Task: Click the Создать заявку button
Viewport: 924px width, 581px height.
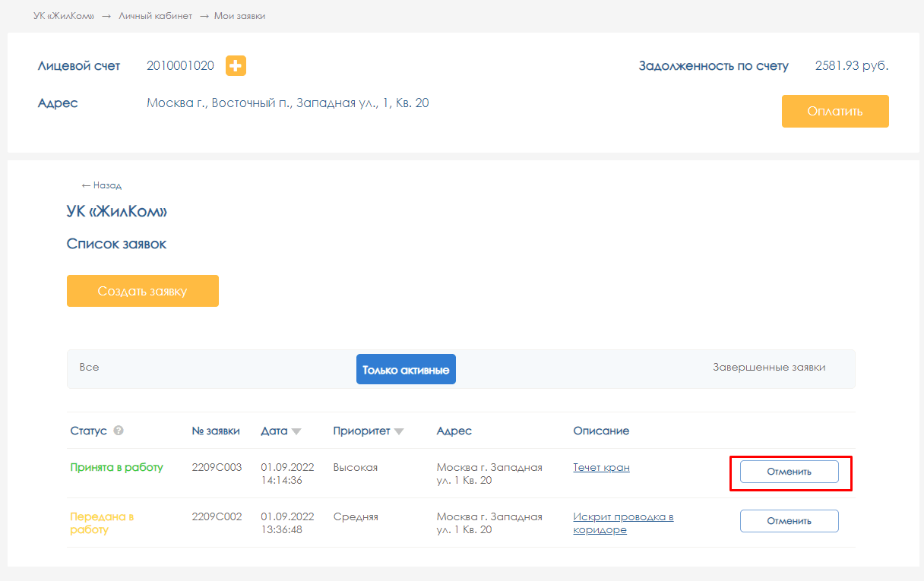Action: [143, 291]
